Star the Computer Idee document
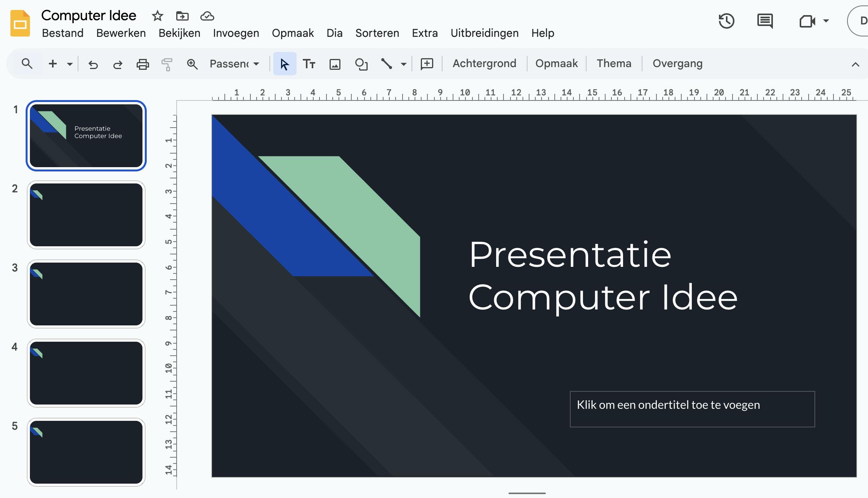This screenshot has width=868, height=498. (157, 16)
